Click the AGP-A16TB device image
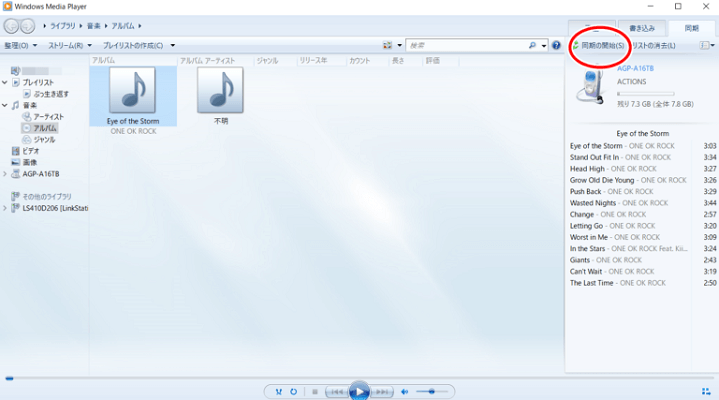Viewport: 719px width, 400px height. point(591,87)
